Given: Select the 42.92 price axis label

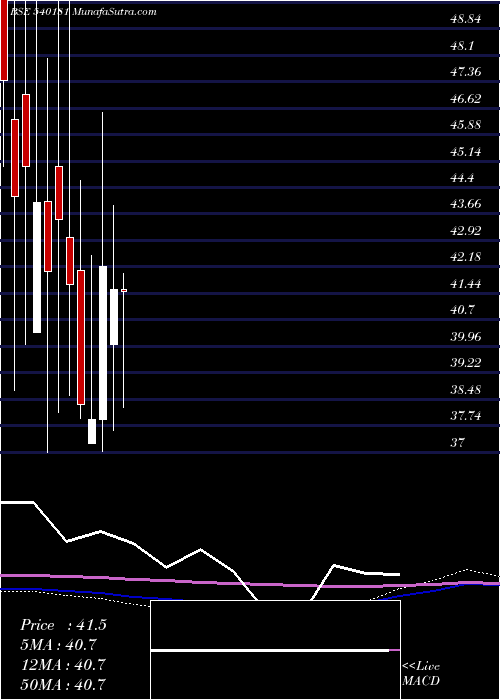Looking at the screenshot, I should 466,231.
